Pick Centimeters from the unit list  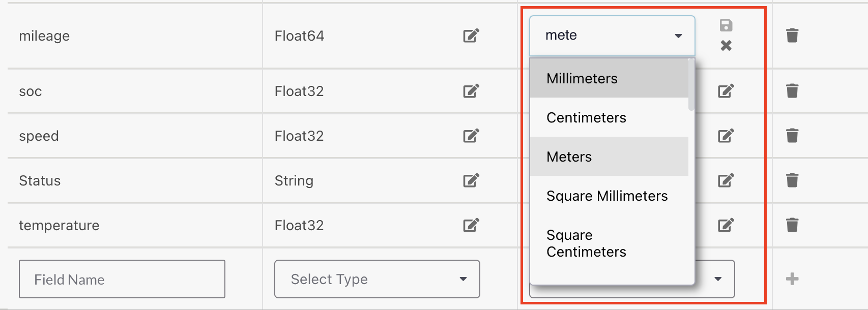click(x=586, y=117)
